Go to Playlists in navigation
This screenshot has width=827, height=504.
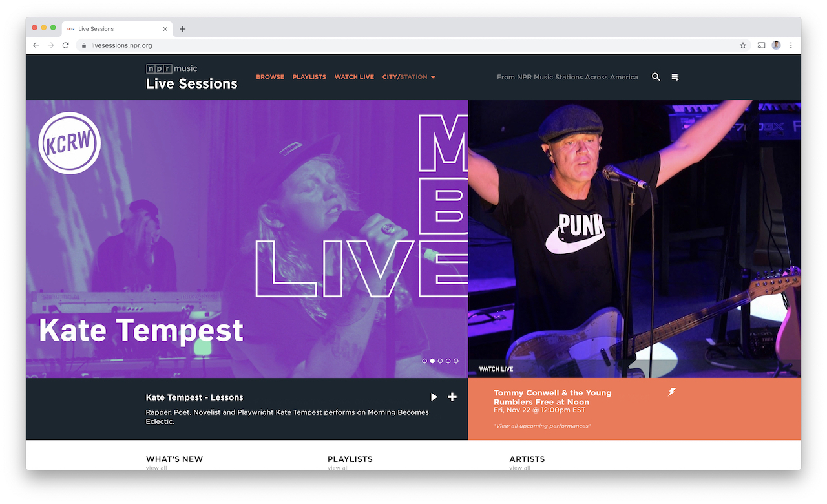[309, 77]
